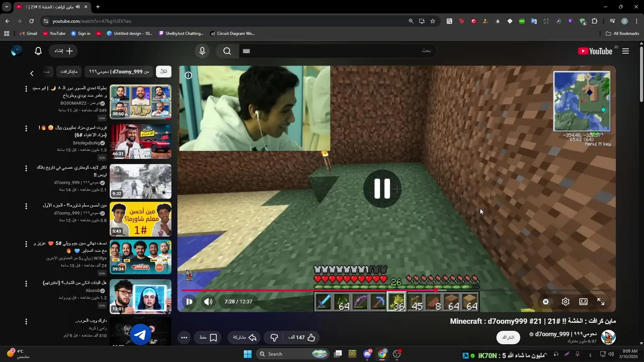Open more actions ellipsis below video
644x362 pixels.
[184, 337]
